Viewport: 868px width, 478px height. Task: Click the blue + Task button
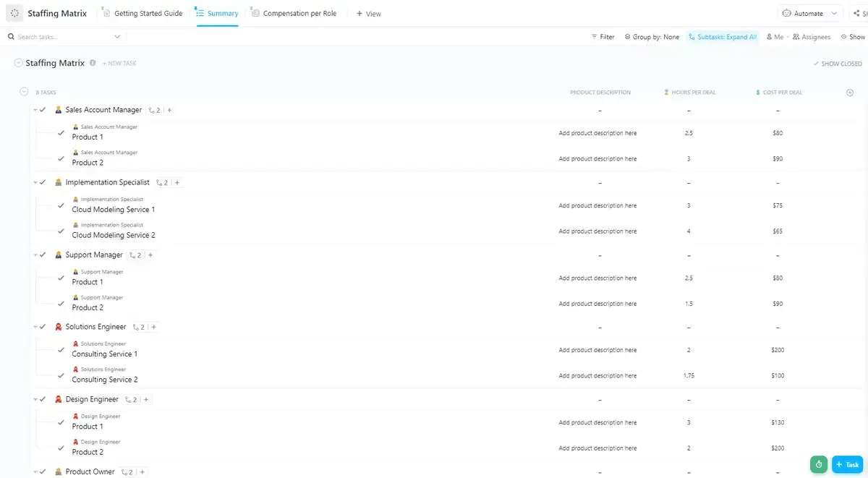coord(848,464)
